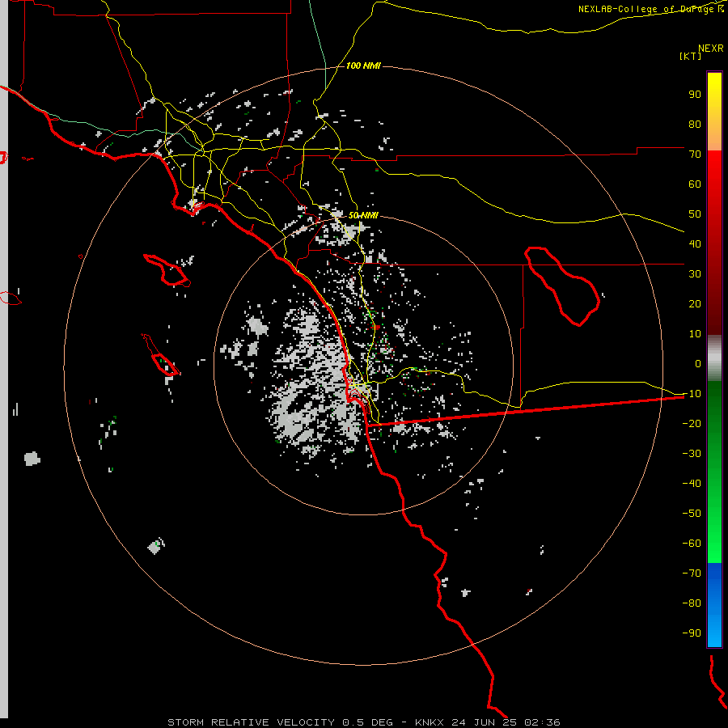728x728 pixels.
Task: Click the -70 scale value
Action: tap(692, 573)
